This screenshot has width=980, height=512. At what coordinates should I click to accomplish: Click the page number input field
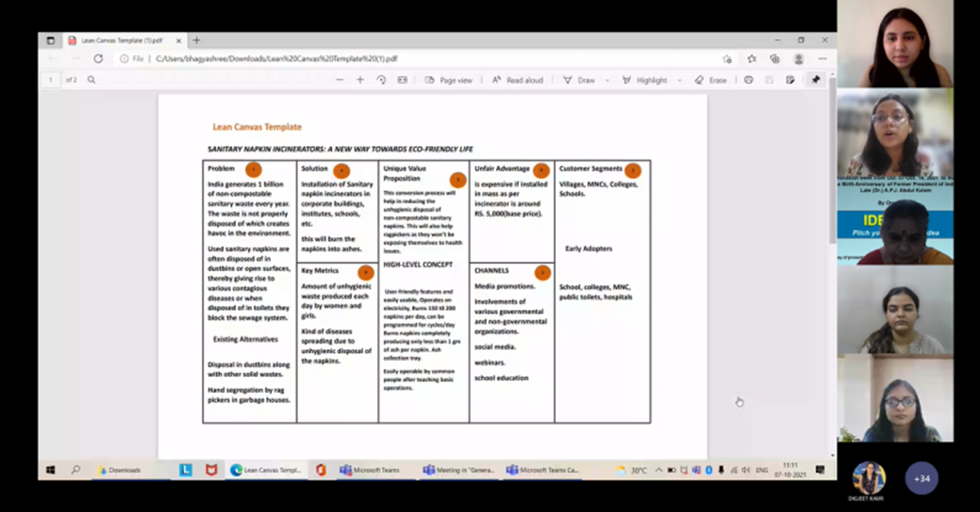pyautogui.click(x=50, y=80)
